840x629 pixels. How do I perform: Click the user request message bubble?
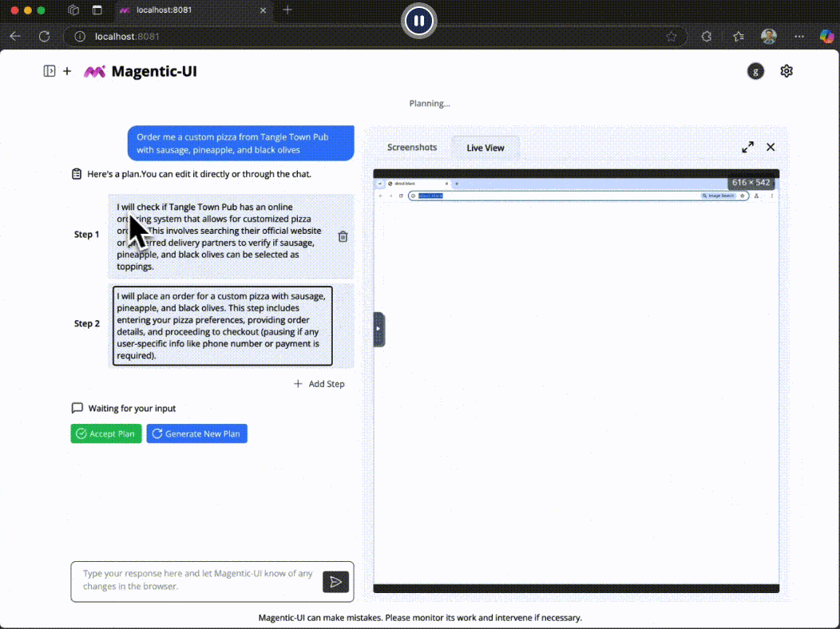tap(240, 143)
